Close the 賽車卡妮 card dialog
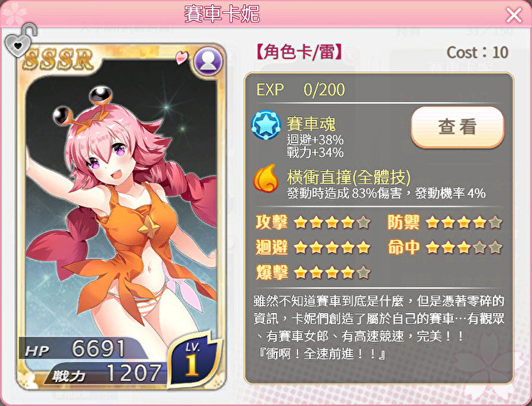The height and width of the screenshot is (406, 532). [514, 15]
